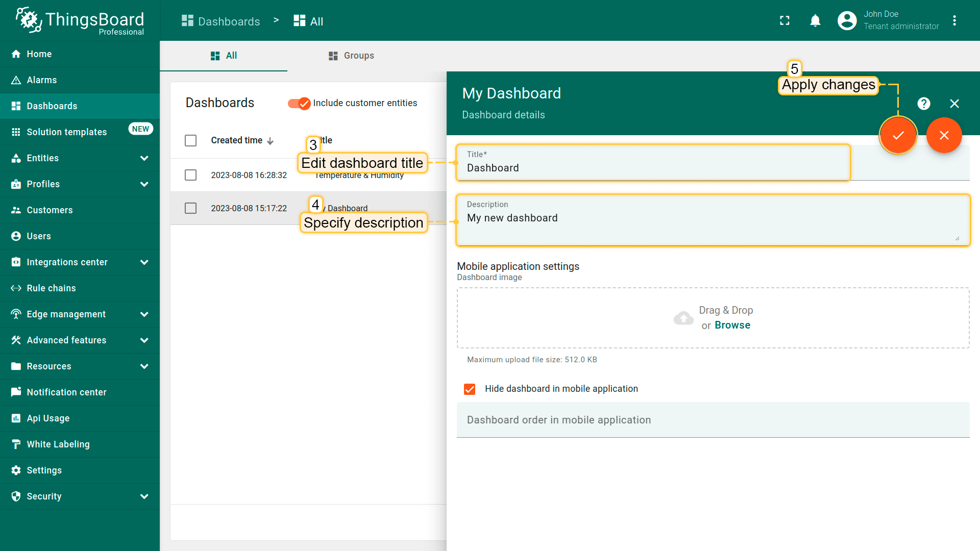Check the 2023-08-08 16:28:32 row checkbox

[190, 175]
